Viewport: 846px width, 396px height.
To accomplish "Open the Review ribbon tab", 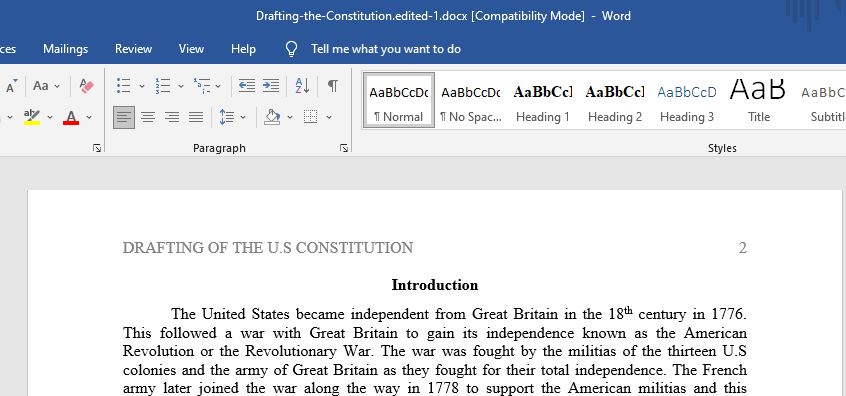I will coord(133,49).
